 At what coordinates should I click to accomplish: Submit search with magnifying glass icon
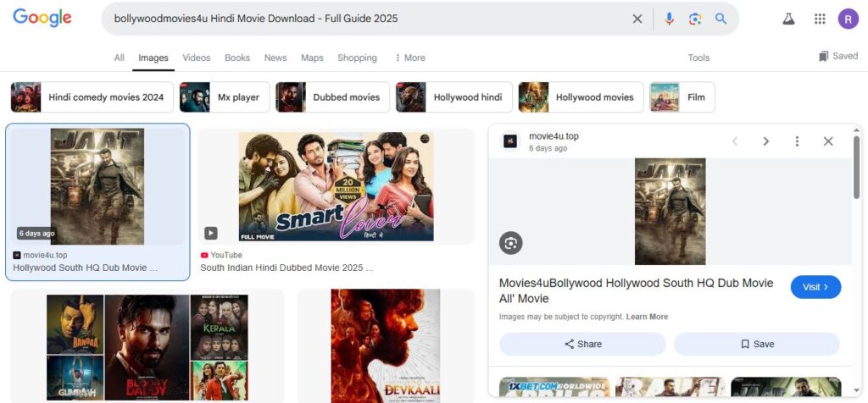[x=721, y=19]
